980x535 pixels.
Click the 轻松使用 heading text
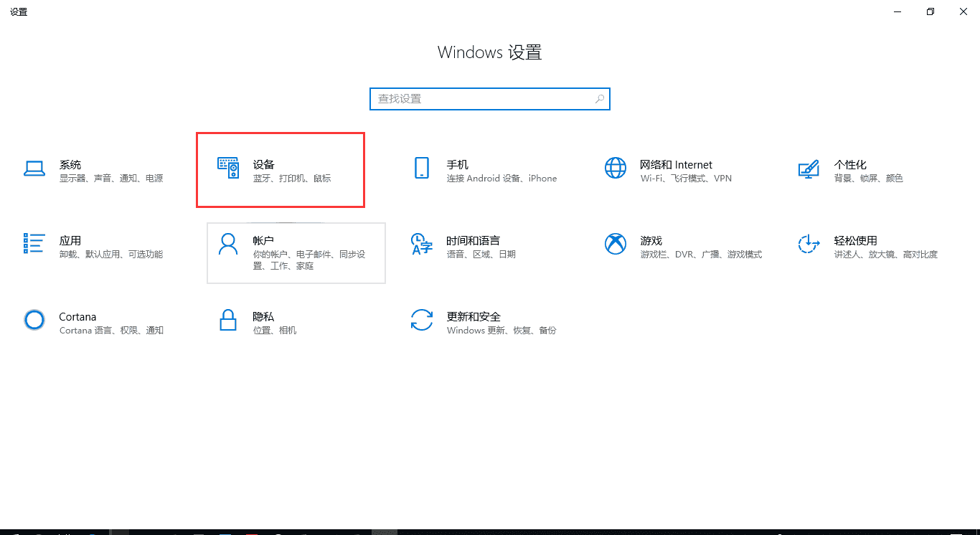(855, 241)
